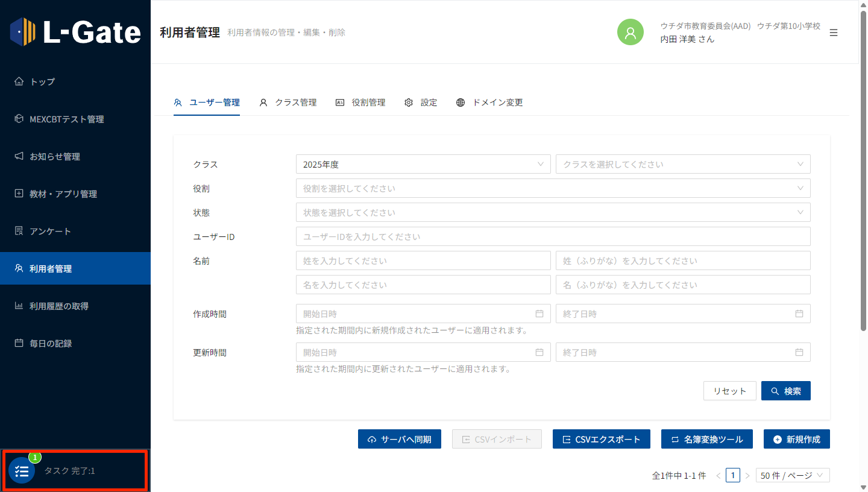868x492 pixels.
Task: Go to トップ in the sidebar
Action: coord(42,82)
